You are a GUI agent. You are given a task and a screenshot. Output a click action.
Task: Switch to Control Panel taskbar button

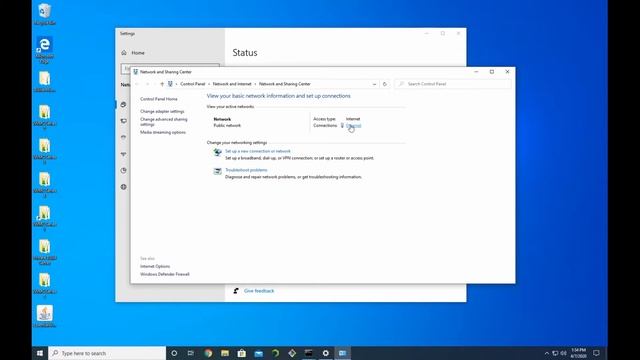342,353
